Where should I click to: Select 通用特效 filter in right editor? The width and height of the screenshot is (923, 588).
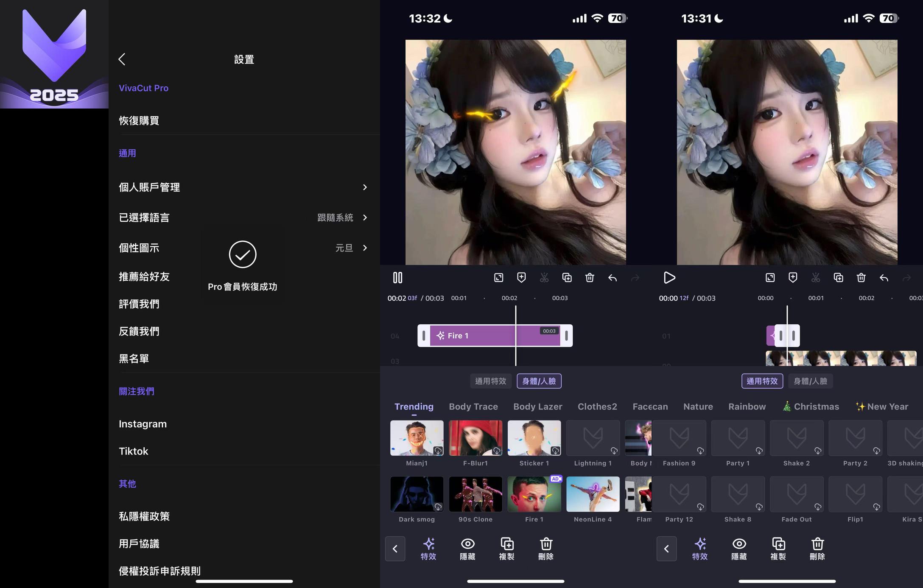pos(762,381)
